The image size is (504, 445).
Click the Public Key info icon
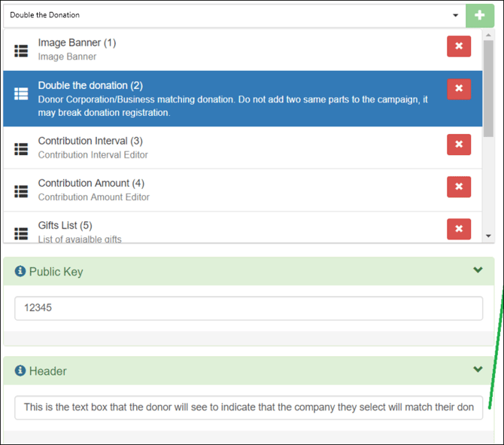point(20,271)
